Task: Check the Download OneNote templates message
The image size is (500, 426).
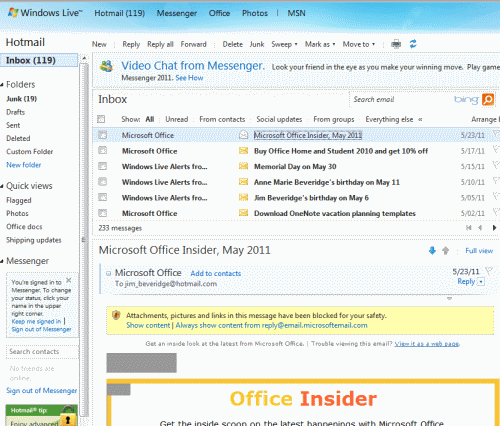Action: 102,213
